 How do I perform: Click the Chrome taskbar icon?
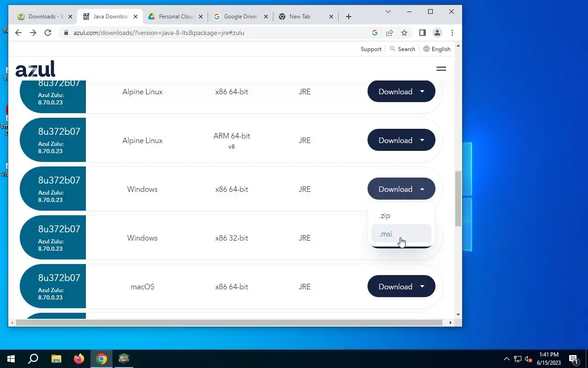click(x=102, y=359)
